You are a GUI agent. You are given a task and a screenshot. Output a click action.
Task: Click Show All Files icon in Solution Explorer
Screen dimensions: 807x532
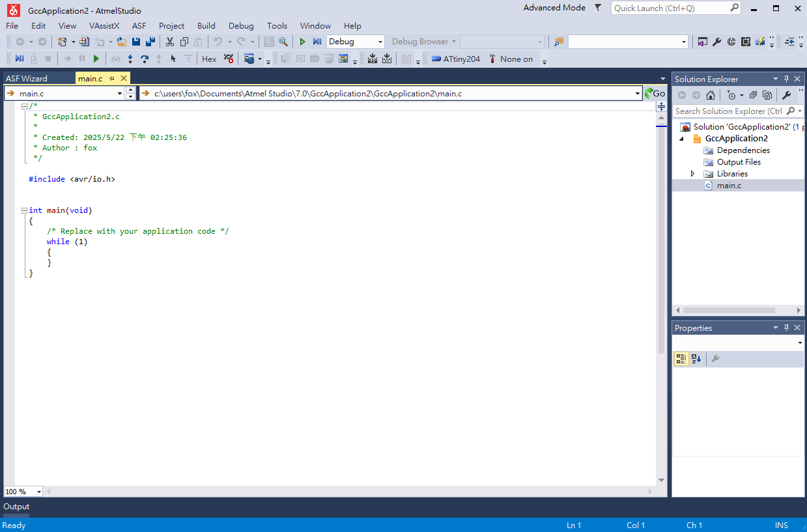click(767, 95)
